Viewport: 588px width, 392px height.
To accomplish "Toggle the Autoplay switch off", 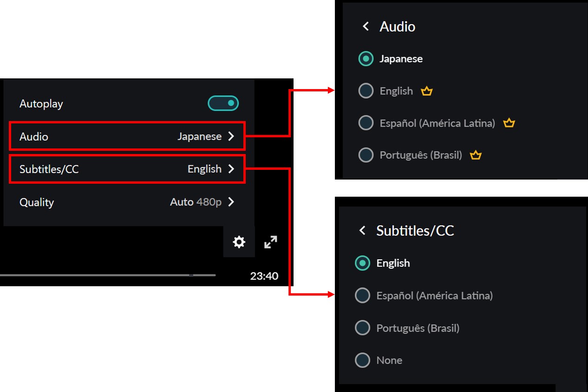I will point(223,103).
